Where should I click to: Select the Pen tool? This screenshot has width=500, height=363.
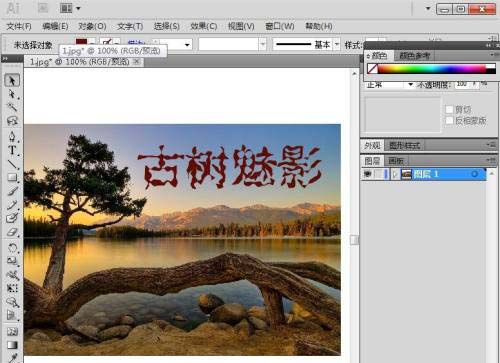point(12,136)
